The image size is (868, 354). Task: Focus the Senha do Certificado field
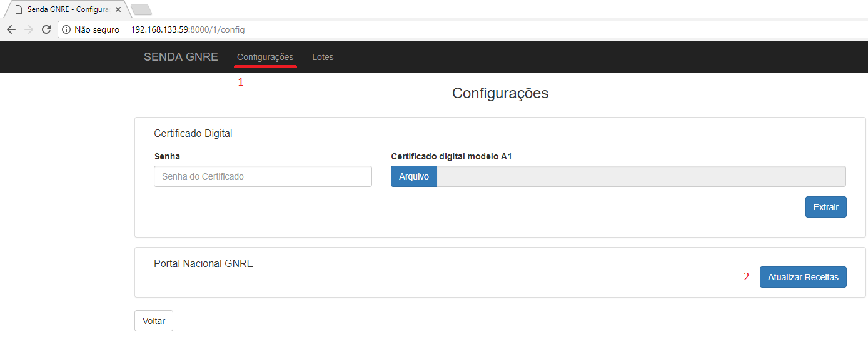point(263,176)
